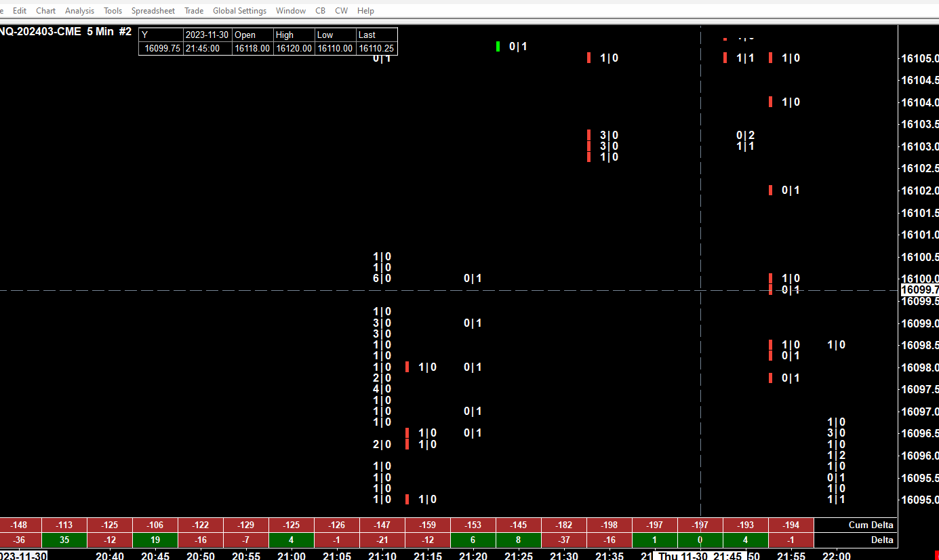Open the Global Settings menu

coord(239,11)
